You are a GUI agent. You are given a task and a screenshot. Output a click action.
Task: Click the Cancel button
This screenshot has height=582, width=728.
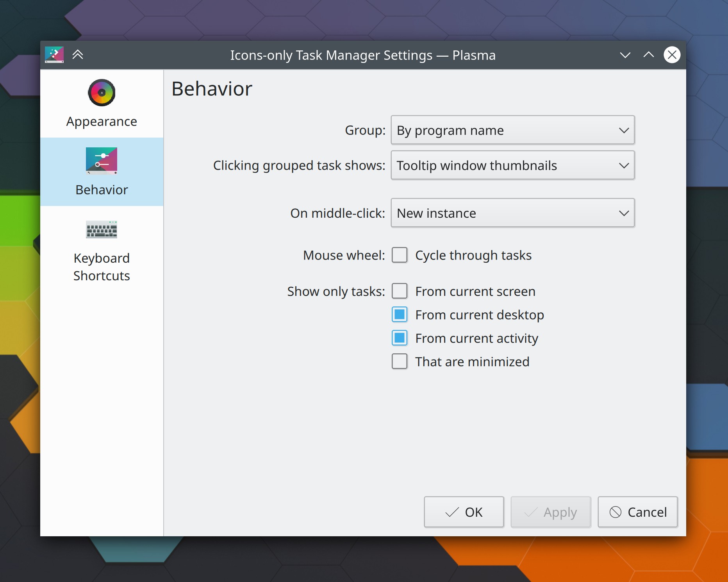[637, 512]
